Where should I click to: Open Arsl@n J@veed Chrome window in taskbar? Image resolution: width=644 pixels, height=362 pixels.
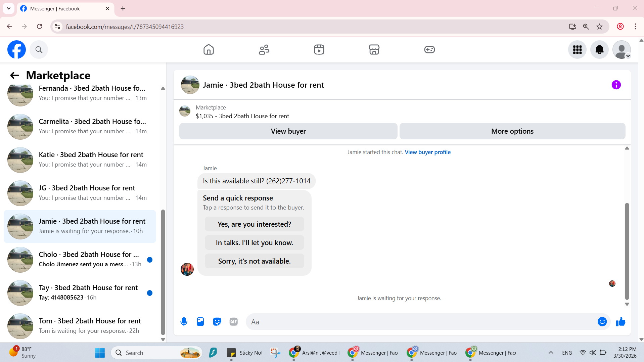[314, 353]
